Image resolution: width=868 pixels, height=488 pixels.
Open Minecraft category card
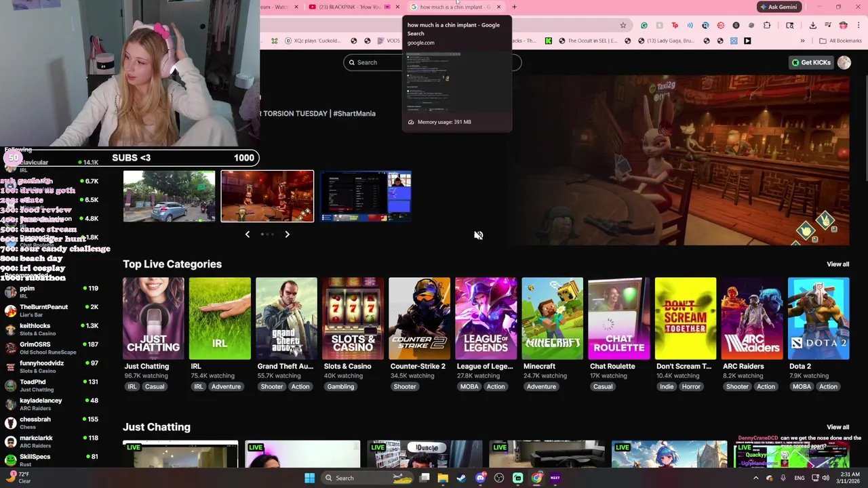click(x=552, y=319)
